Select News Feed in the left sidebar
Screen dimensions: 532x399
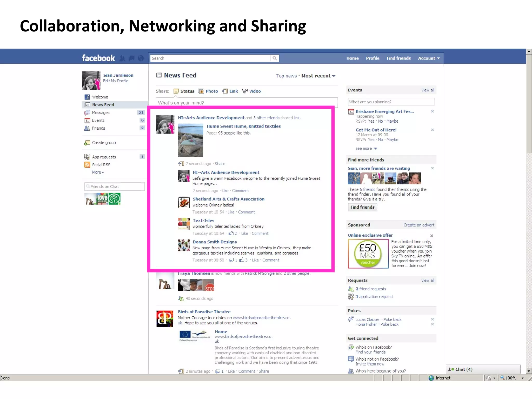pos(115,105)
